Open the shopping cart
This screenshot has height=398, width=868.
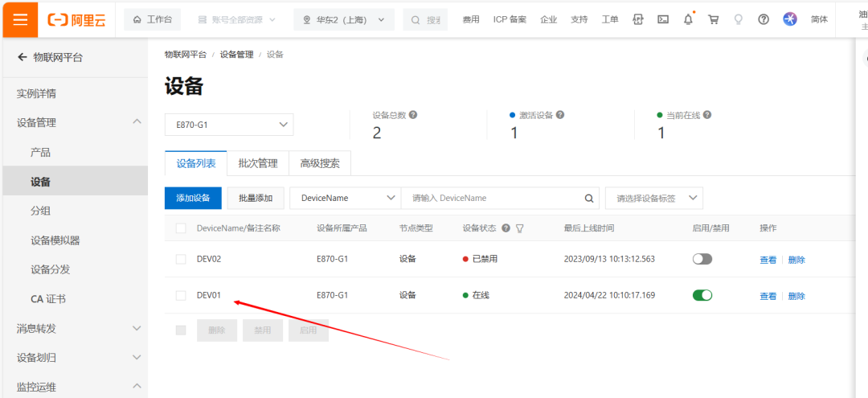713,19
